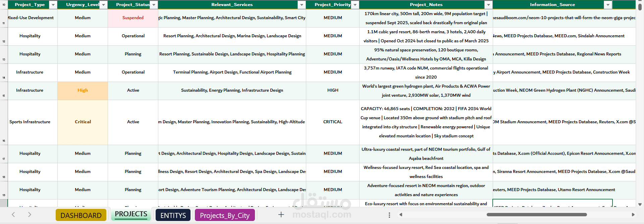Open the Project_Type filter dropdown
Image resolution: width=644 pixels, height=224 pixels.
pyautogui.click(x=53, y=5)
